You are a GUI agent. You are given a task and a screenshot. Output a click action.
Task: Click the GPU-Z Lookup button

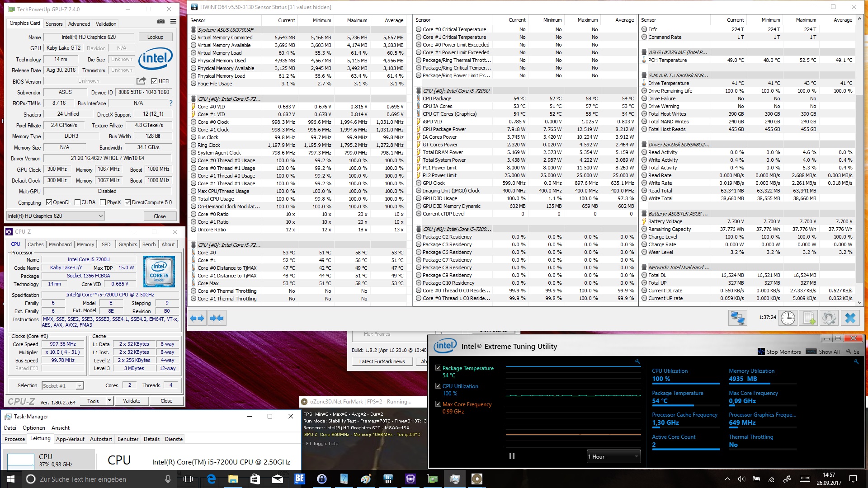[155, 37]
